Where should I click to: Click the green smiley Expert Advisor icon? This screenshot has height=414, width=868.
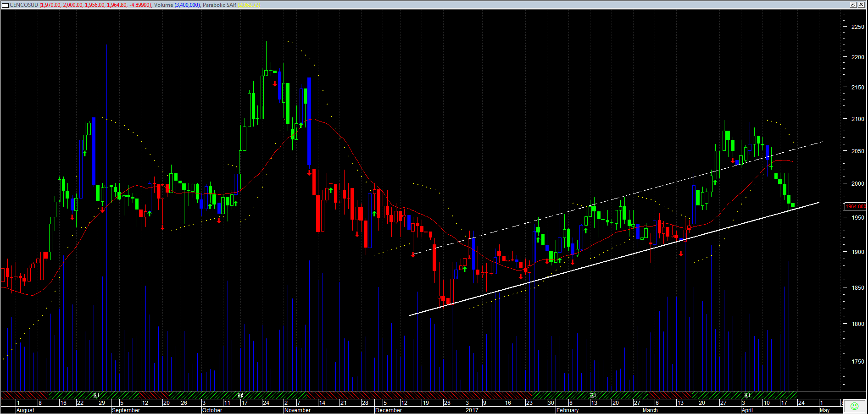[854, 406]
